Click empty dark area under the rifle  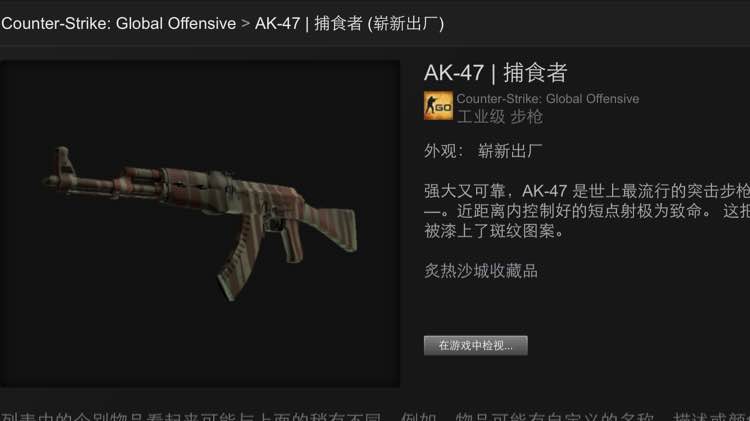click(200, 344)
